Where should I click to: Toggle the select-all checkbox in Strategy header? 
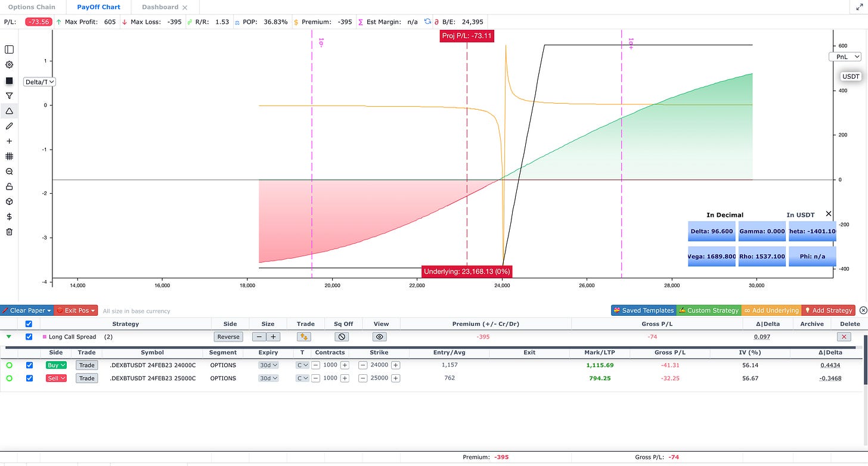(x=29, y=324)
